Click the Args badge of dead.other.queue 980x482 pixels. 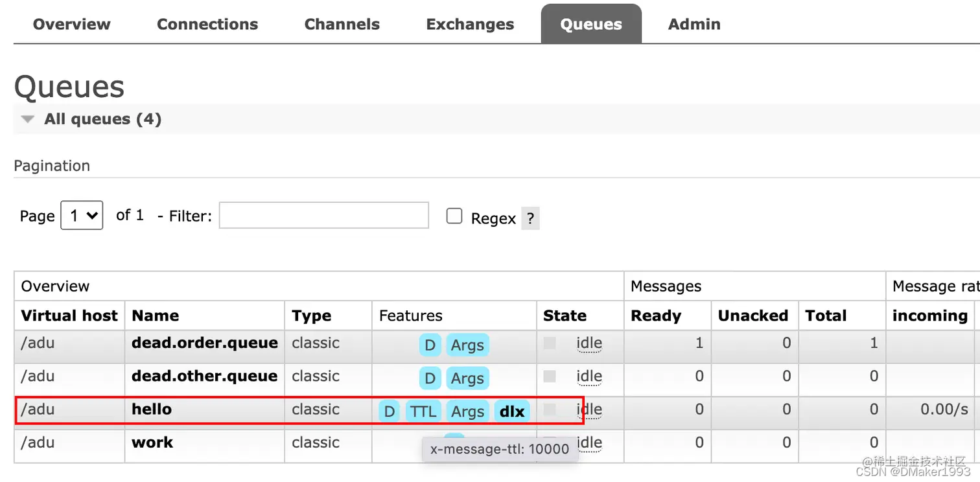point(467,378)
